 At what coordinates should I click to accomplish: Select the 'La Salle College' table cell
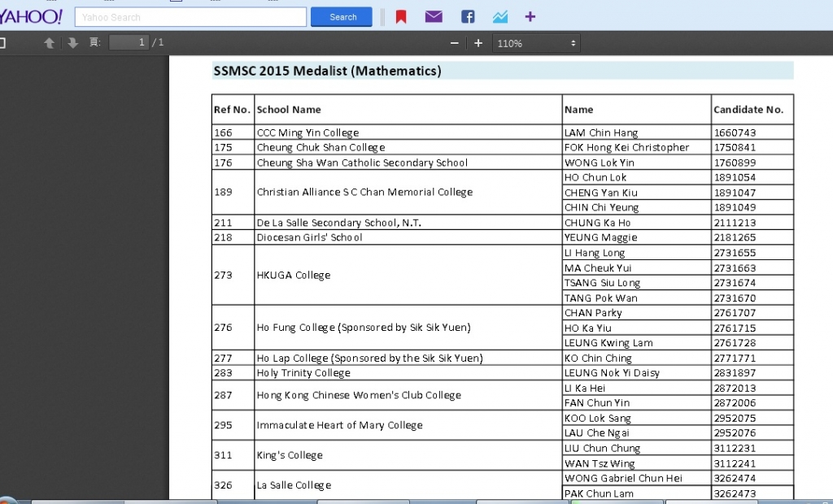point(294,485)
